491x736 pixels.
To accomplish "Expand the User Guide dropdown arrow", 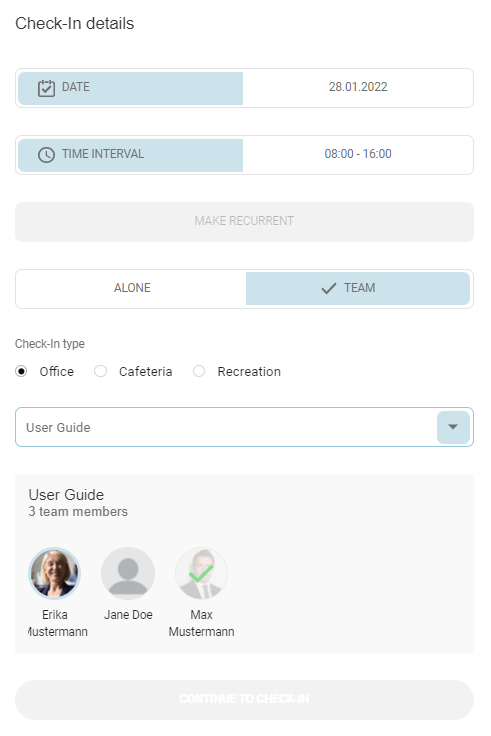I will tap(453, 427).
